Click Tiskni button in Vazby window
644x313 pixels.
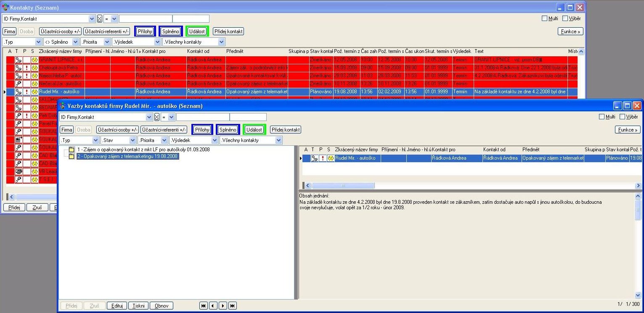(x=138, y=306)
